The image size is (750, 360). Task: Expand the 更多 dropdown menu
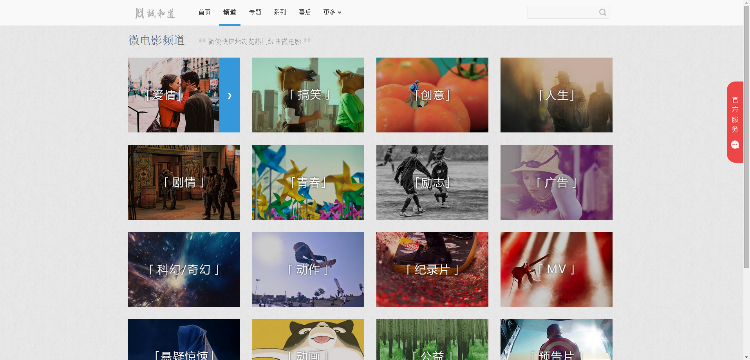[x=332, y=12]
